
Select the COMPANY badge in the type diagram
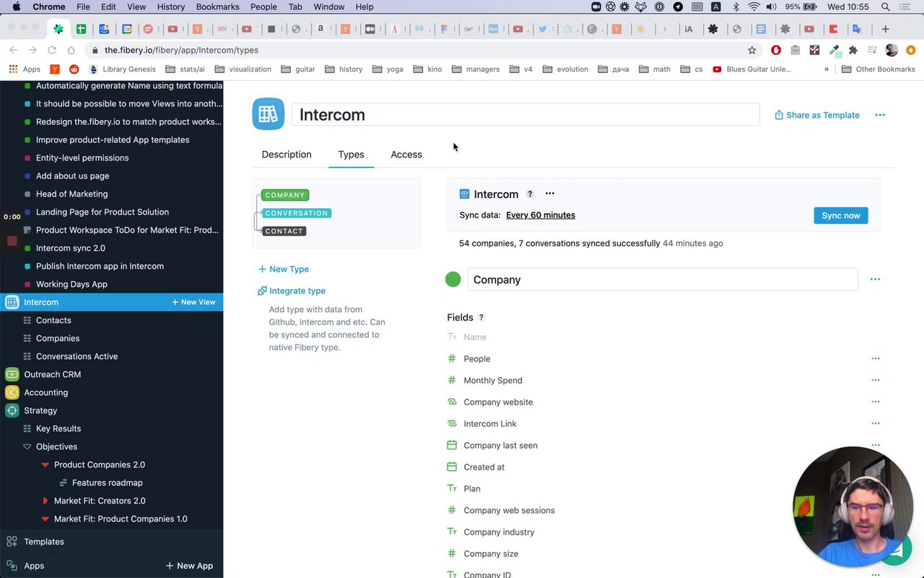285,195
